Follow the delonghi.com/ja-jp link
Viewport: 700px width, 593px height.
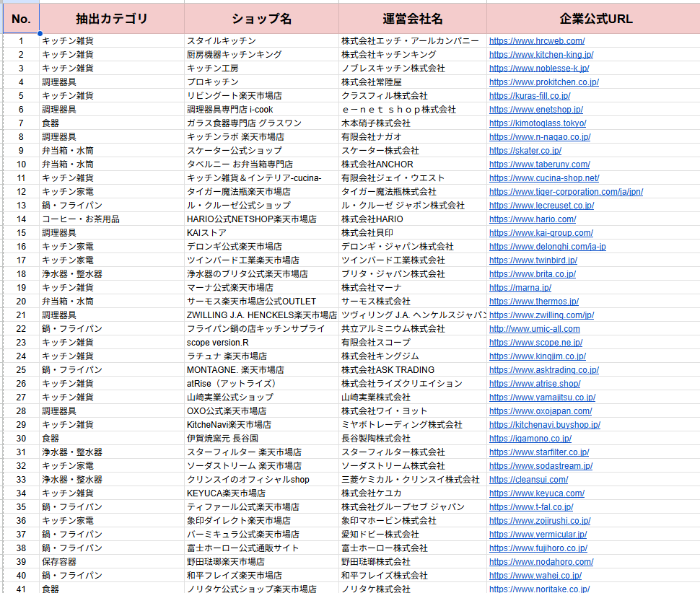click(x=547, y=247)
